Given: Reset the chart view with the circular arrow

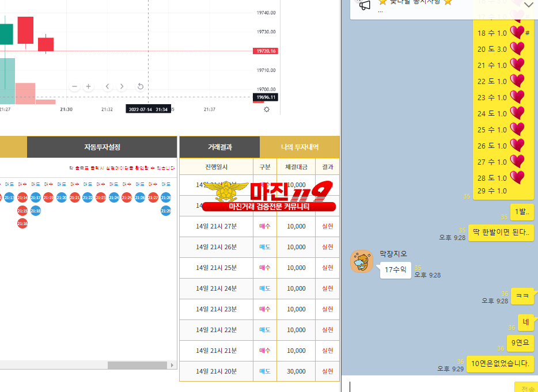Looking at the screenshot, I should (x=141, y=86).
